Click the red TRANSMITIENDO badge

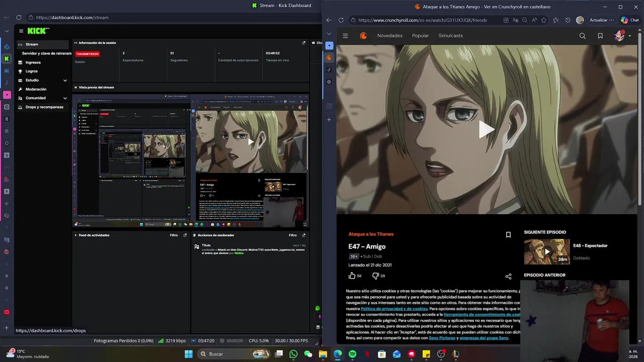tap(88, 54)
